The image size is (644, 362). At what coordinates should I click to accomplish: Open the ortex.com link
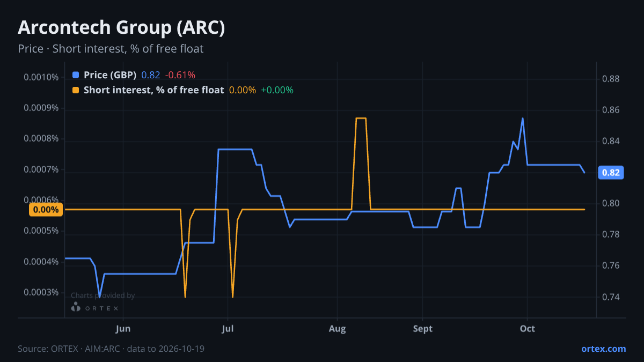pyautogui.click(x=603, y=349)
